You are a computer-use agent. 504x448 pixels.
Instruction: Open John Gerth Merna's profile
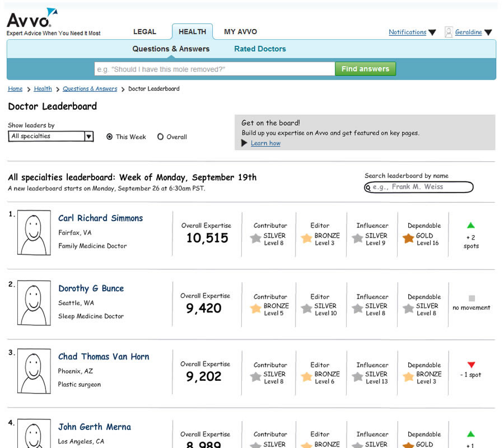point(95,427)
